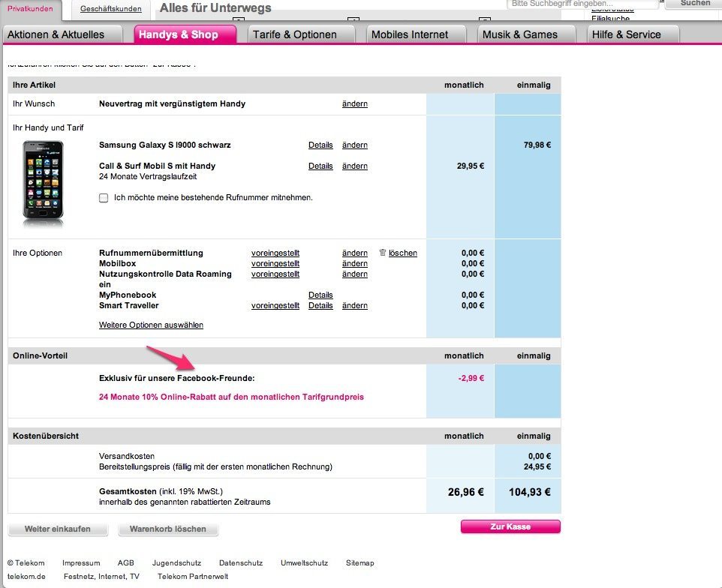Click ändern for Samsung Galaxy S I9000

tap(354, 145)
